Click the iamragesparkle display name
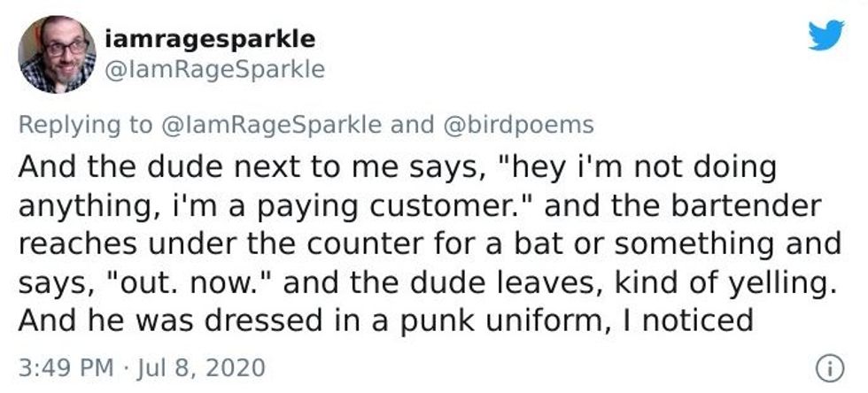868x393 pixels. (x=209, y=41)
